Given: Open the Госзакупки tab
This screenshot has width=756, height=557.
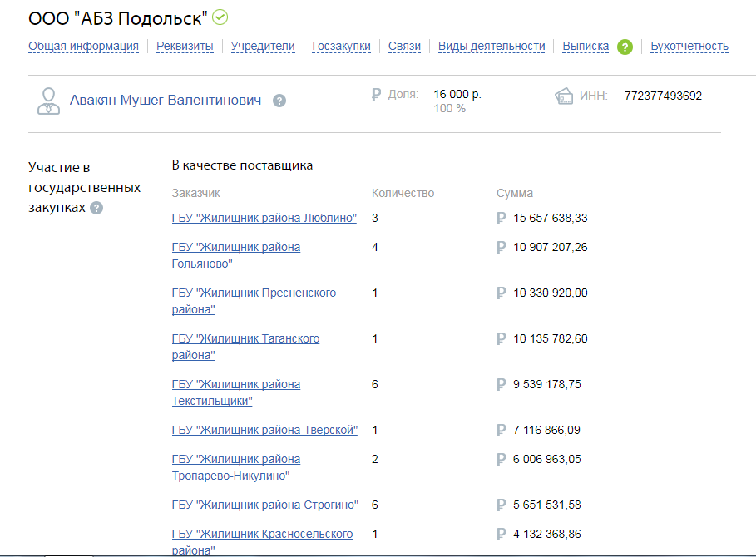Looking at the screenshot, I should click(x=341, y=47).
